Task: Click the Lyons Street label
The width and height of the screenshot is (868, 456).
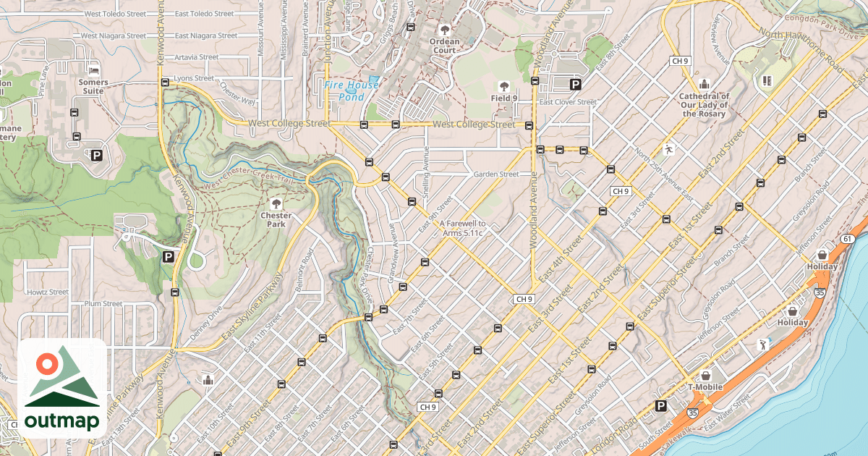Action: click(x=194, y=78)
